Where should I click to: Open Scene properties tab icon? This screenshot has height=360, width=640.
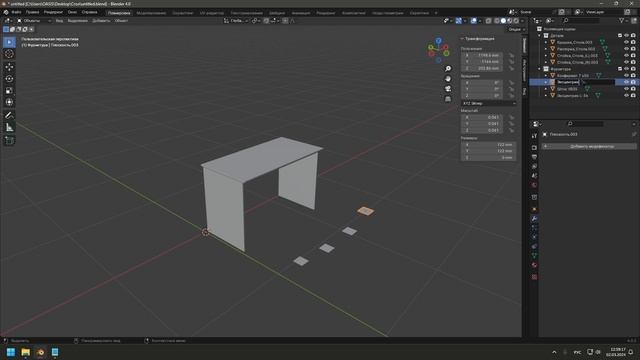click(x=534, y=176)
